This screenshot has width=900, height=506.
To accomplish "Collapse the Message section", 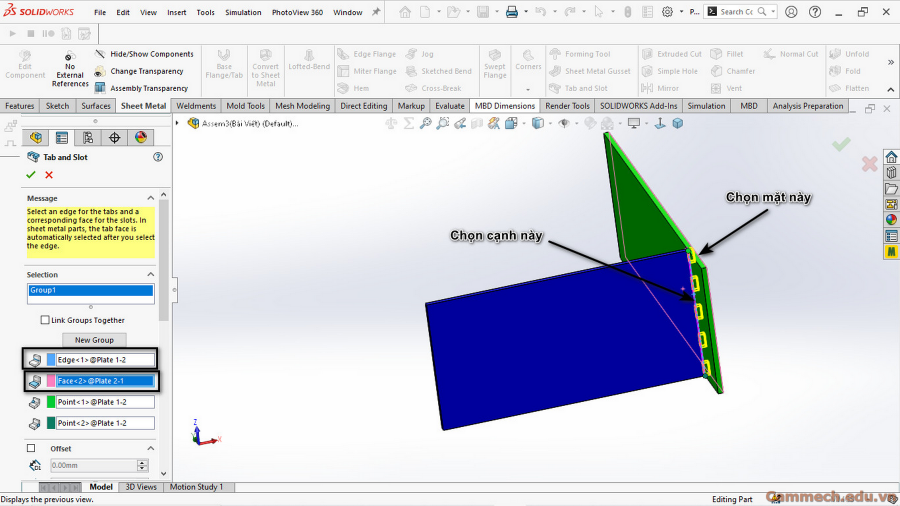I will pyautogui.click(x=150, y=198).
